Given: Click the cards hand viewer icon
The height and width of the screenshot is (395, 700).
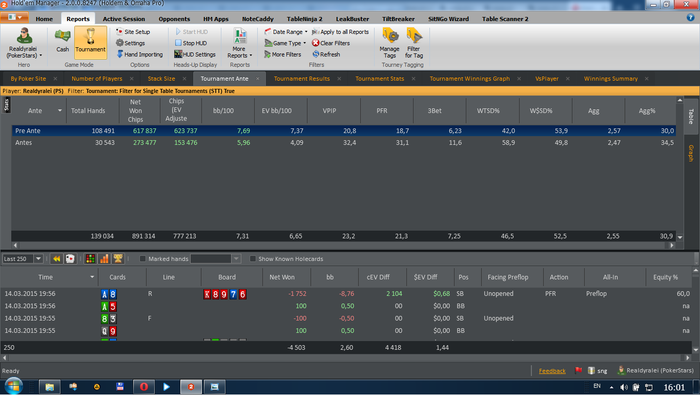Looking at the screenshot, I should (x=70, y=259).
